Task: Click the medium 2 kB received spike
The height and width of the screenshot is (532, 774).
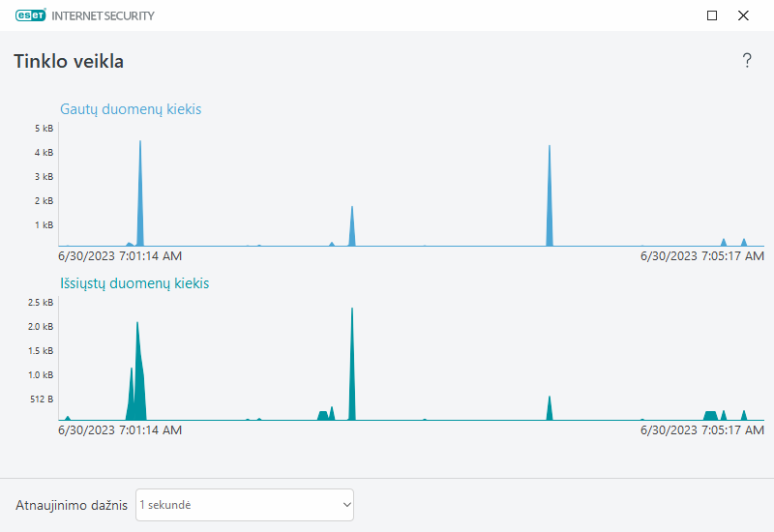Action: [352, 225]
